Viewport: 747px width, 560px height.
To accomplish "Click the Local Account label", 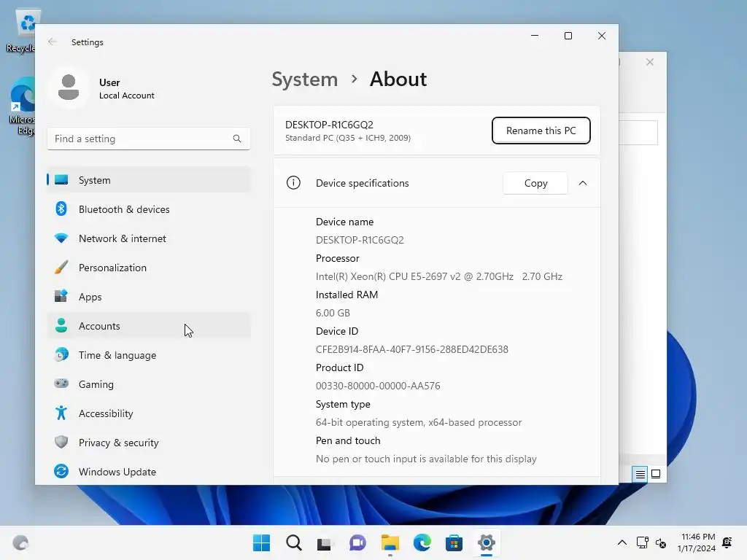I will tap(127, 96).
